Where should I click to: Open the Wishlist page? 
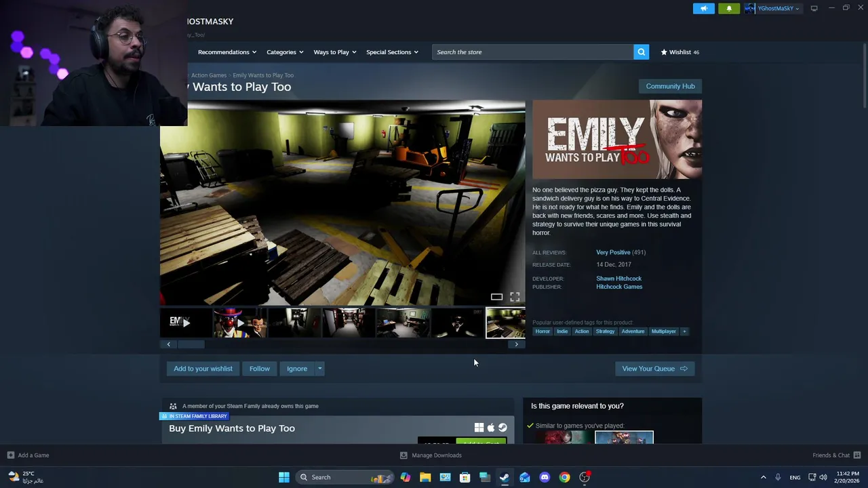[680, 52]
